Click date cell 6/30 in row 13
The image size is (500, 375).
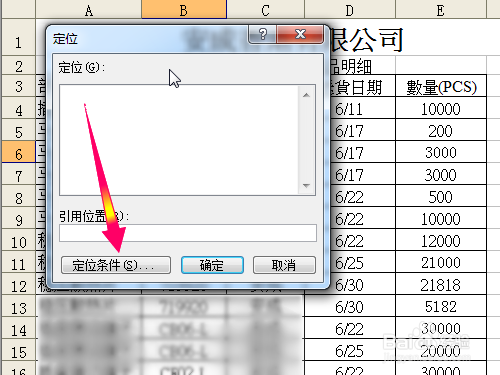[x=350, y=306]
